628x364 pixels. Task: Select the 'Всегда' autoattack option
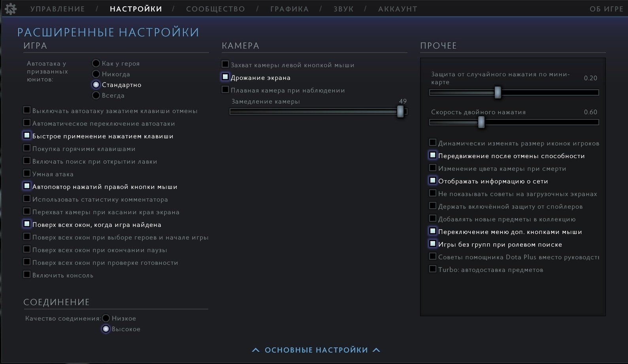point(96,95)
